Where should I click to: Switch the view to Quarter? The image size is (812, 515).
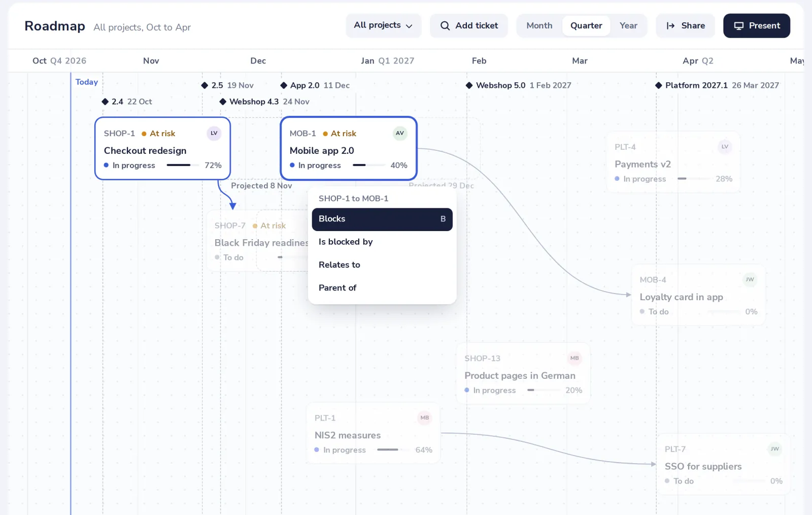click(x=586, y=26)
